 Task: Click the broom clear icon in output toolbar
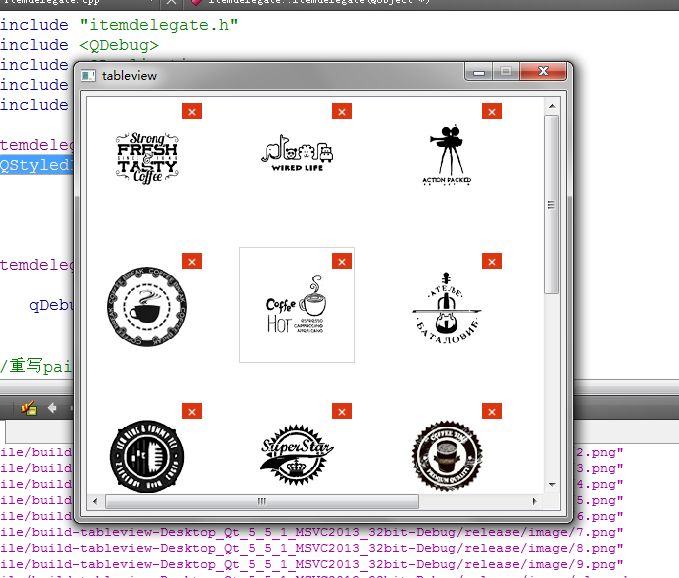pos(29,407)
